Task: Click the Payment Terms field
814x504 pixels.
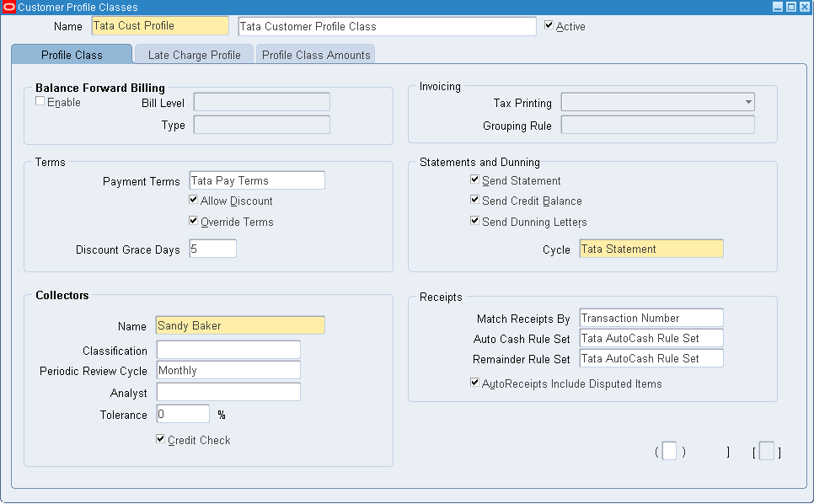Action: [257, 180]
